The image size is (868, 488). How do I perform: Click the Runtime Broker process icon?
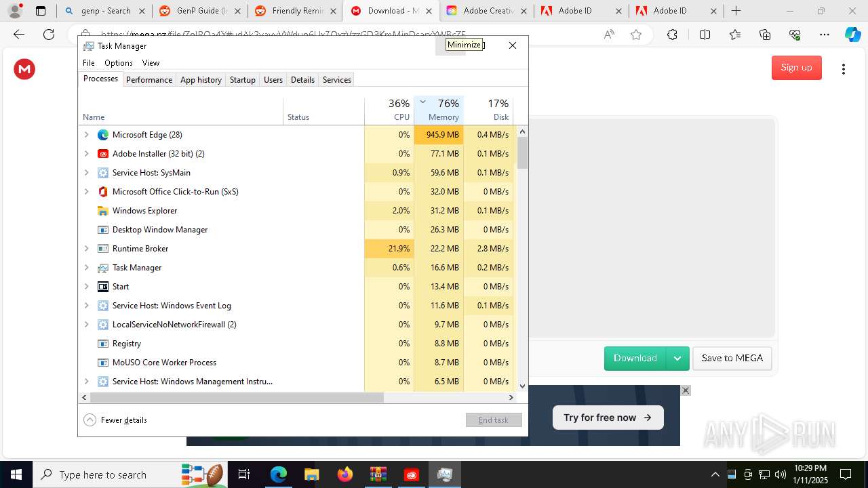click(x=103, y=249)
